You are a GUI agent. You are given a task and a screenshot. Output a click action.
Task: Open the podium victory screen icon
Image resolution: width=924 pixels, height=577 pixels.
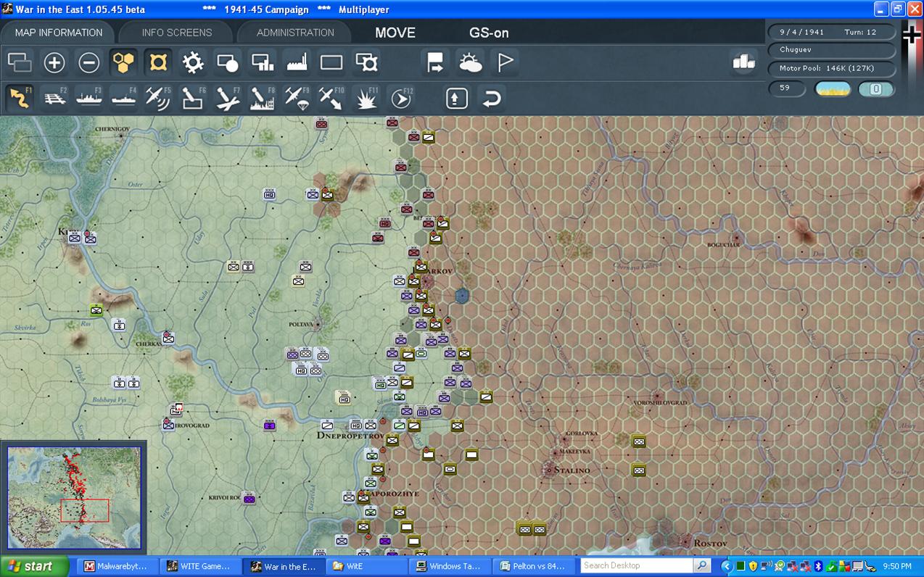pos(743,62)
